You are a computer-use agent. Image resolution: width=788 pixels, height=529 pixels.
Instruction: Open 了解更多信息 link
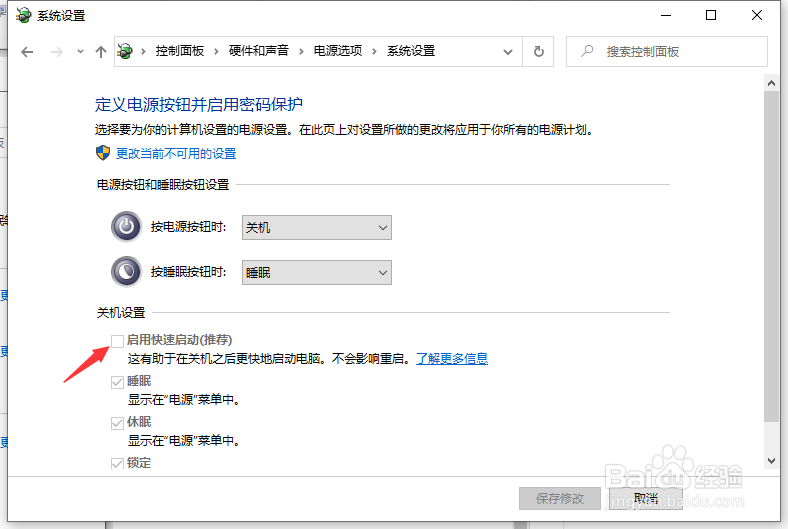coord(452,358)
